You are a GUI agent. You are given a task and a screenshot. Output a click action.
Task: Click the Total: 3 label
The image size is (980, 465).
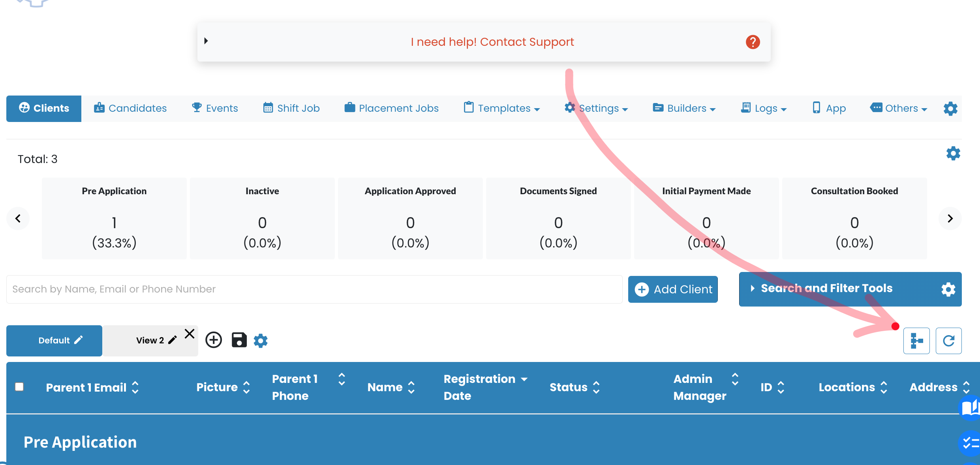pos(38,159)
